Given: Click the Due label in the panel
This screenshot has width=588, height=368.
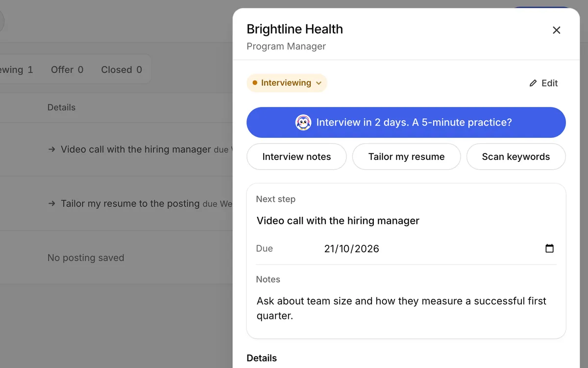Looking at the screenshot, I should coord(264,249).
